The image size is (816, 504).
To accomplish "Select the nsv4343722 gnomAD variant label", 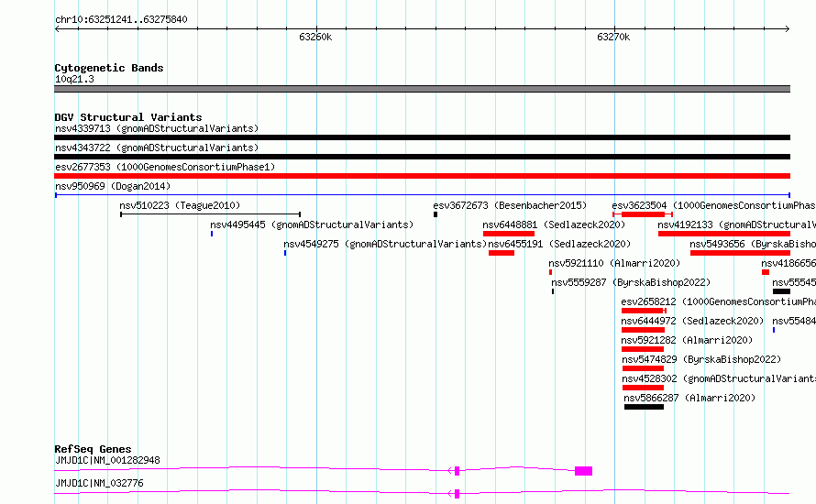I will pyautogui.click(x=157, y=148).
